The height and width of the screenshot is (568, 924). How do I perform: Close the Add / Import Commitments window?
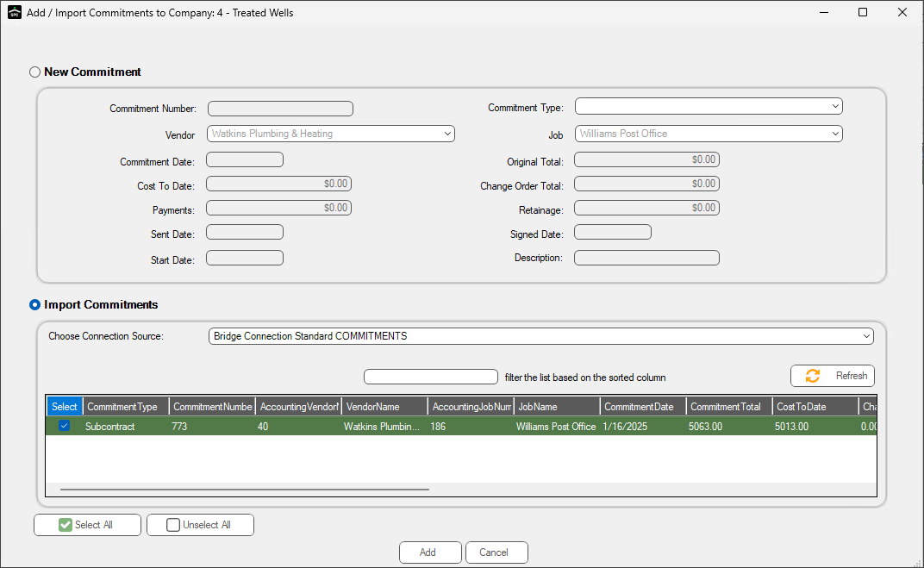pyautogui.click(x=902, y=12)
